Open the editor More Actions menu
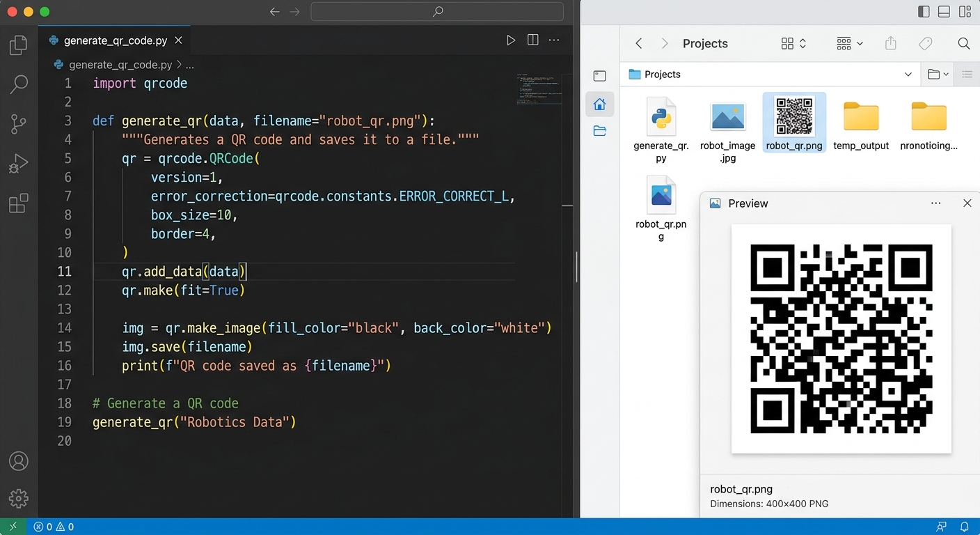The width and height of the screenshot is (980, 535). [554, 40]
